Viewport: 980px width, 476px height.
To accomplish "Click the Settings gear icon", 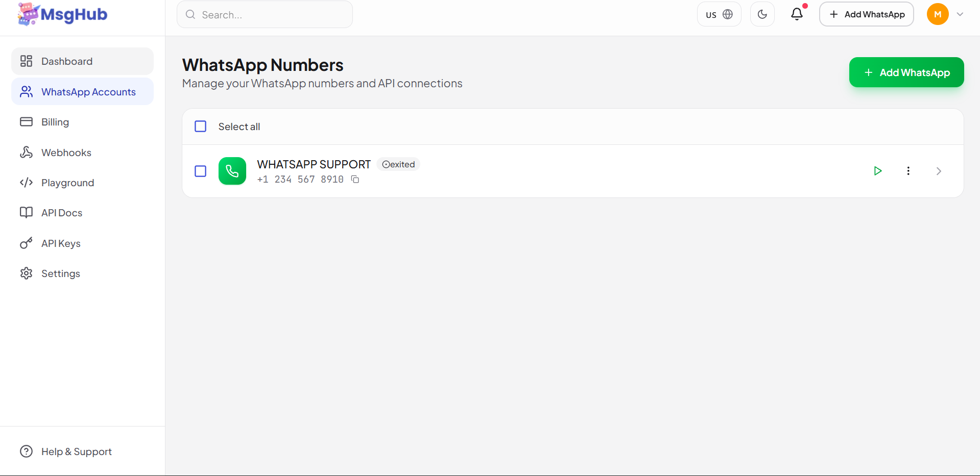I will click(26, 273).
